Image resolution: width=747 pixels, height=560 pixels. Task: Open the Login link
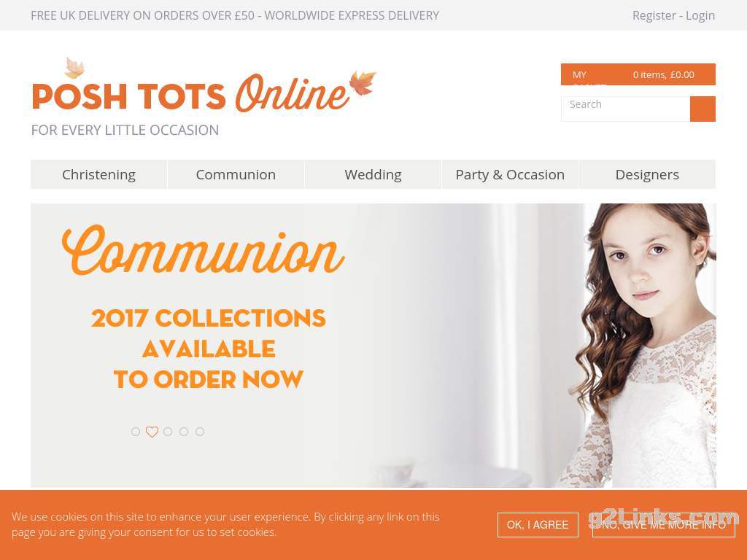point(700,16)
